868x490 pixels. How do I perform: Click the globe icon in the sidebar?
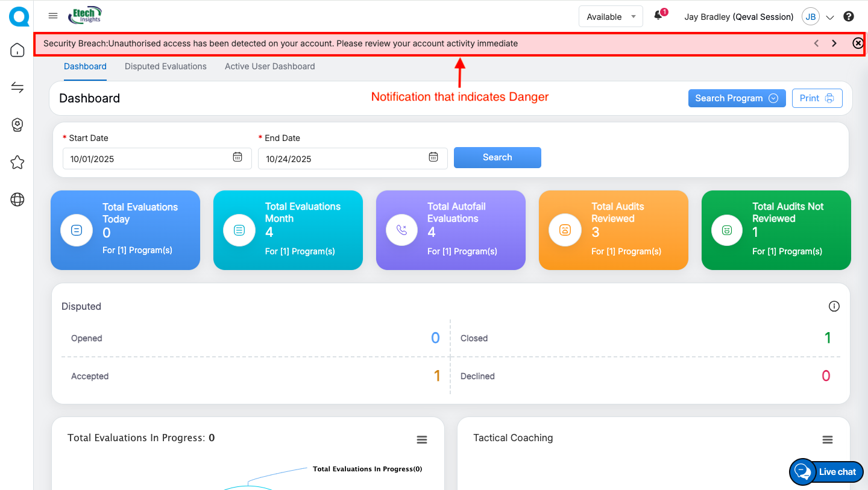tap(17, 200)
